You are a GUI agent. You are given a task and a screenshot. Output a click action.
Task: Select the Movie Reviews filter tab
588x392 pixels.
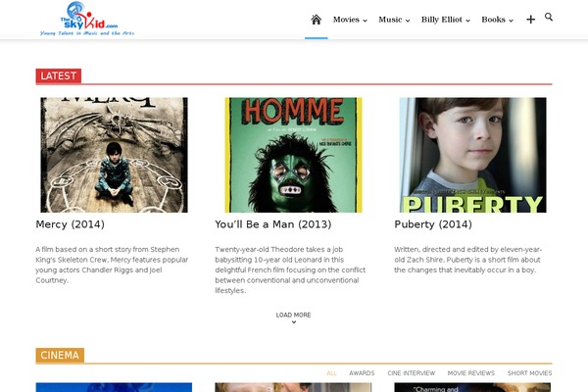pos(471,372)
